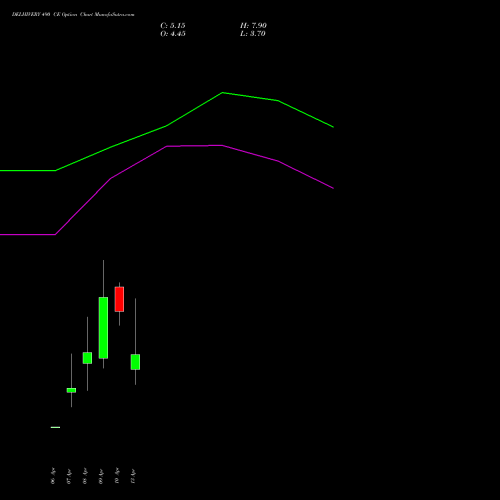Click the flat green dash candle above 06 Apr

[55, 427]
